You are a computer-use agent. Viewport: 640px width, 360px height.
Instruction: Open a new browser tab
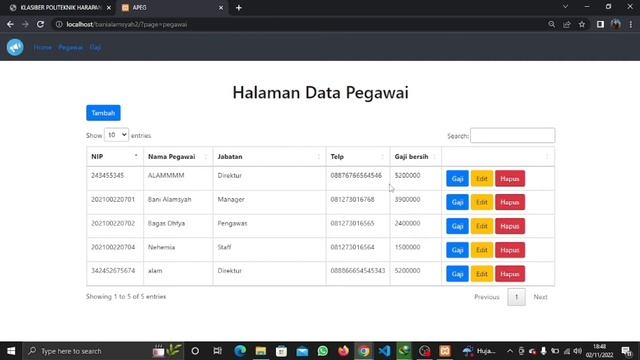pos(239,8)
